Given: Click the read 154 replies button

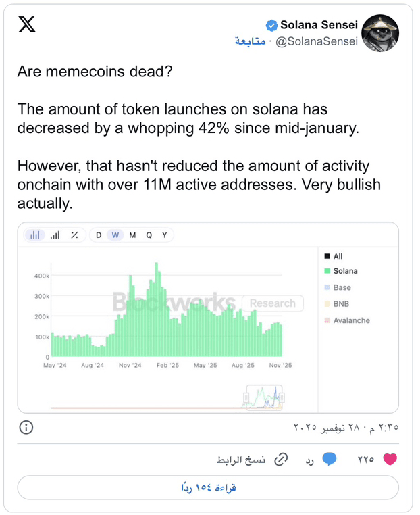Looking at the screenshot, I should 208,487.
